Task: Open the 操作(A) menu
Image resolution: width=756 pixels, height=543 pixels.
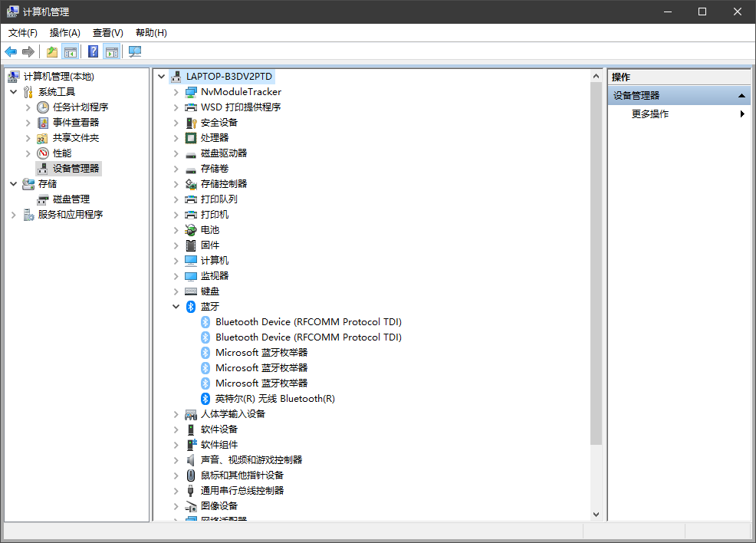Action: point(64,33)
